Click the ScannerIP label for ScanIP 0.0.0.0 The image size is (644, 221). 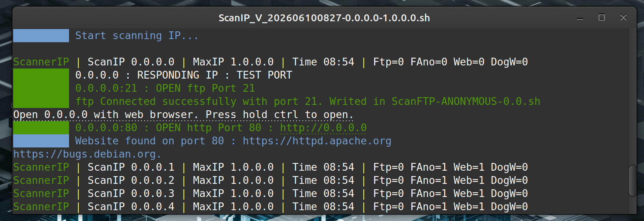tap(41, 62)
